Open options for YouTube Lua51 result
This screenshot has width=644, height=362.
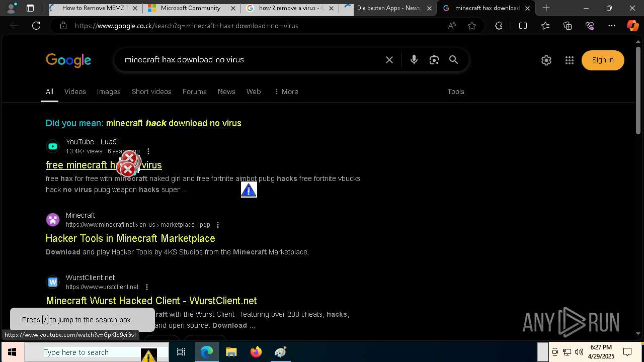[148, 151]
